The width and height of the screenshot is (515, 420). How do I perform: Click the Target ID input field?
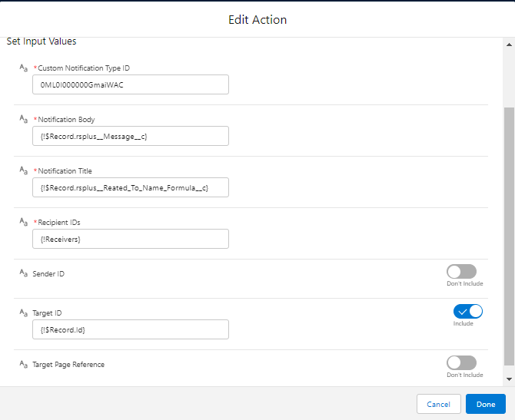131,329
